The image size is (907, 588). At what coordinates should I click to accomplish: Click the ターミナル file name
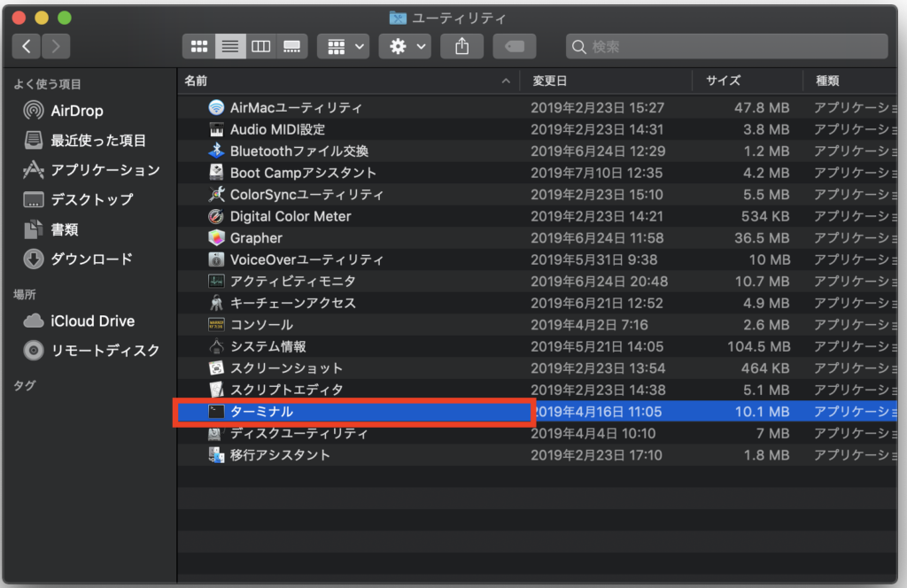coord(261,412)
